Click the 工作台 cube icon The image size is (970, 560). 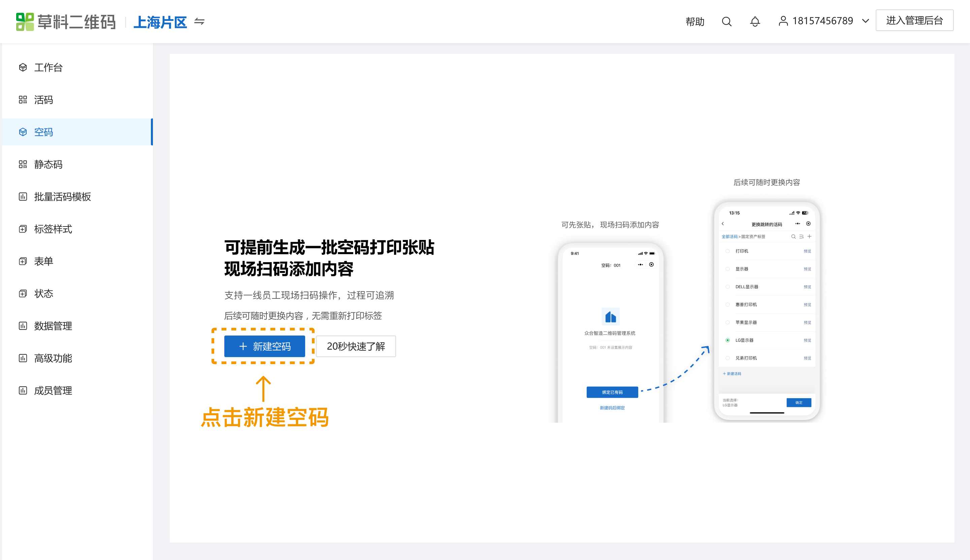[x=23, y=67]
